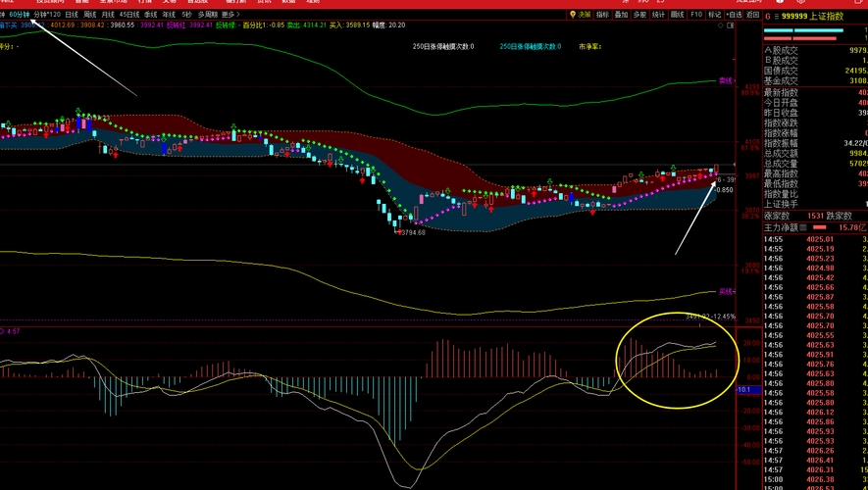Click the 主力净额 15.78亿 value
868x490 pixels.
(x=853, y=227)
